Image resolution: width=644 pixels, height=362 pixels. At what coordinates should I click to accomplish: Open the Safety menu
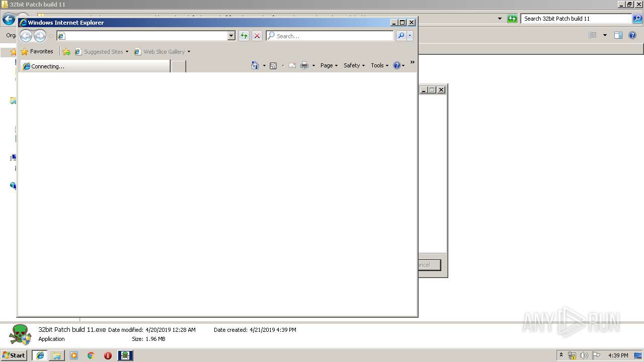click(x=354, y=65)
